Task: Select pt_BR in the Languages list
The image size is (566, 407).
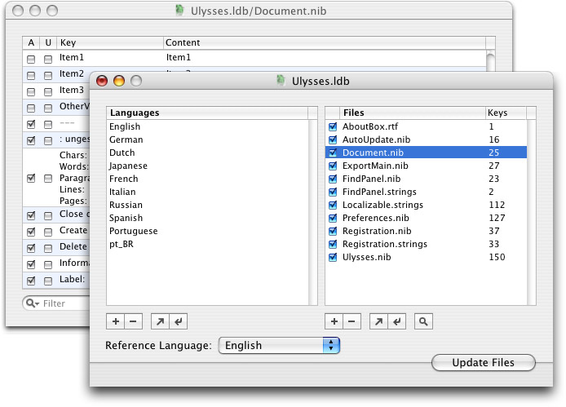Action: [x=121, y=244]
